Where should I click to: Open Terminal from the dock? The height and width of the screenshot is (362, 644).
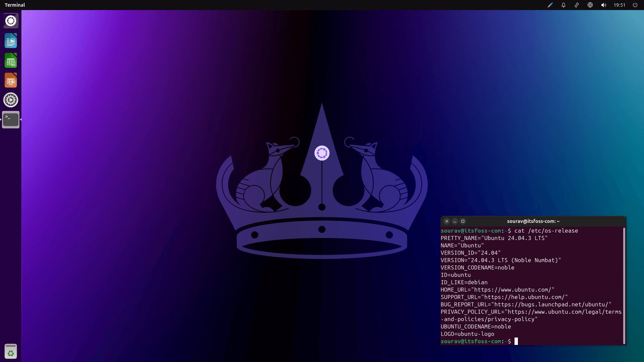(11, 119)
